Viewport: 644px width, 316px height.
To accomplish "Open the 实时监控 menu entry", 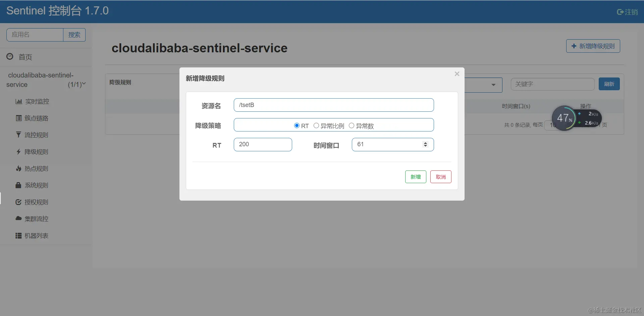I will tap(37, 101).
